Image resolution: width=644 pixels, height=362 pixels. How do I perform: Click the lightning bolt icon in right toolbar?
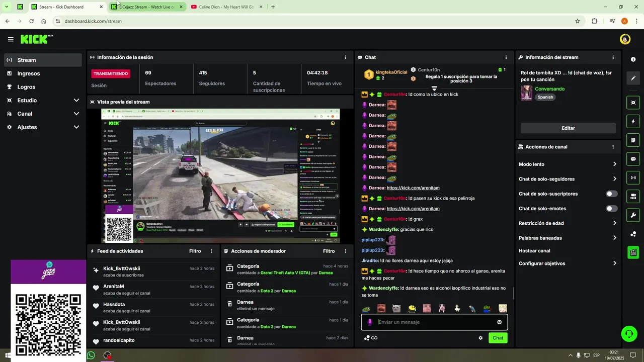633,121
